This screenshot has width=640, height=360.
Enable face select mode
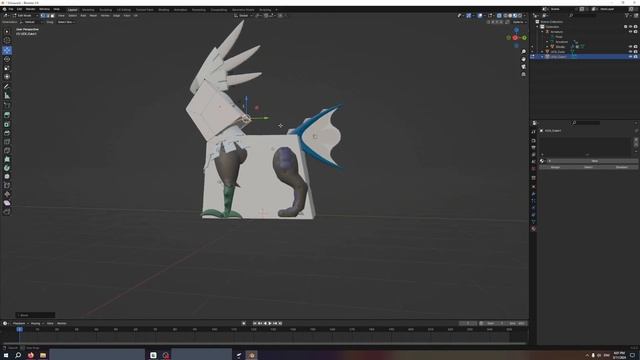[x=52, y=16]
